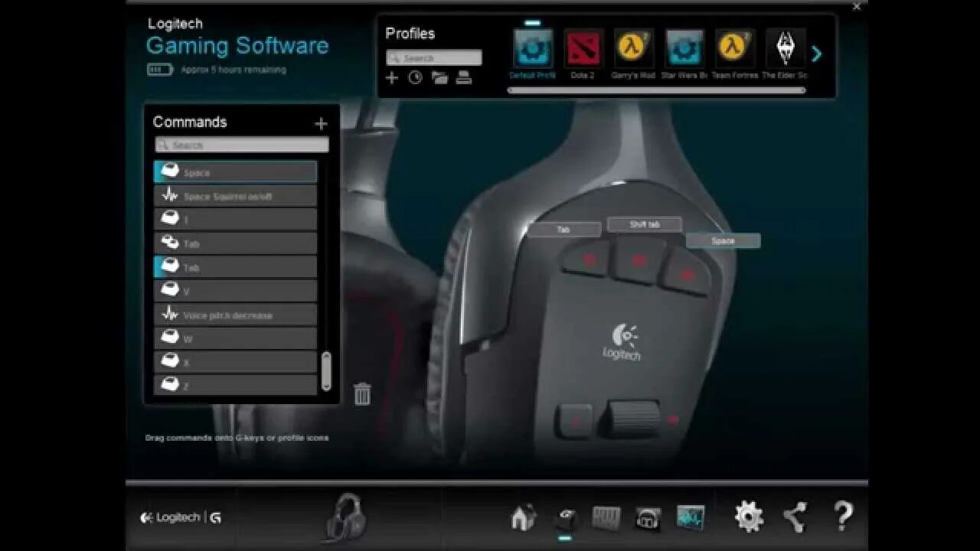Click the Commands search field
Screen dimensions: 980x551
pos(242,145)
